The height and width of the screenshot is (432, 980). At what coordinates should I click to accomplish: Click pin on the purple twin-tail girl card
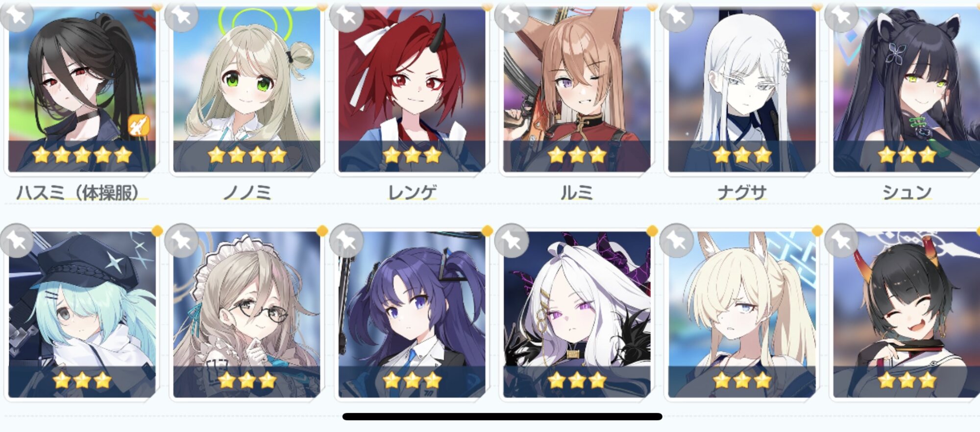coord(346,240)
